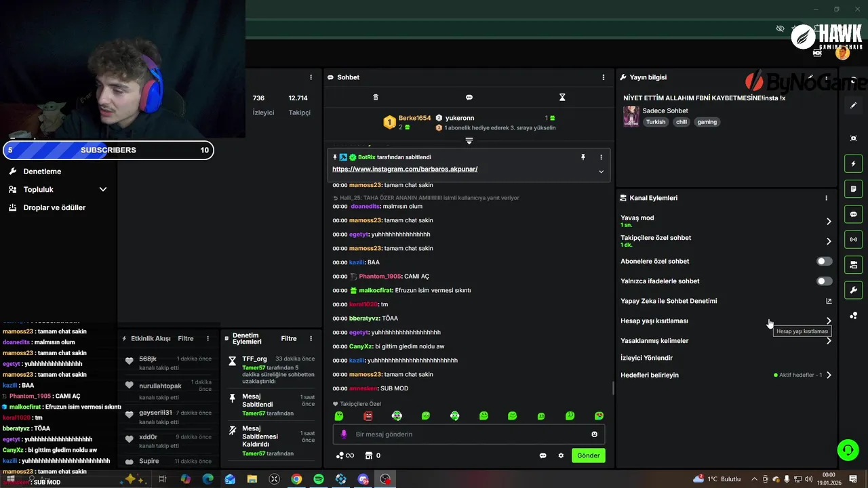This screenshot has height=488, width=868.
Task: Open Filtre in Etkinlik Akışı panel
Action: (185, 338)
